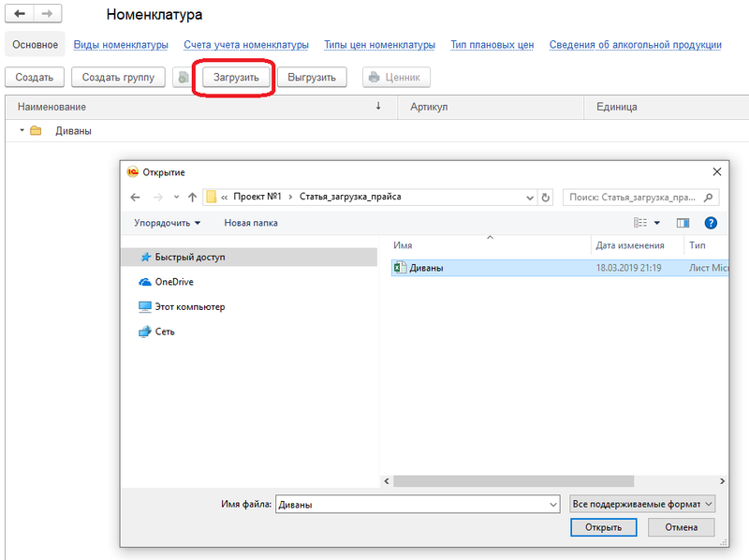Open recent locations dropdown chevron
The image size is (749, 560).
pyautogui.click(x=176, y=197)
